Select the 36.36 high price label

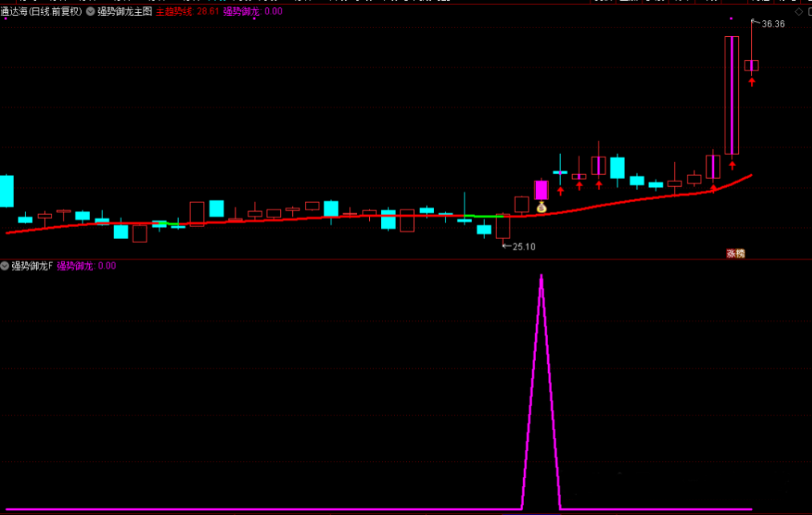click(773, 24)
